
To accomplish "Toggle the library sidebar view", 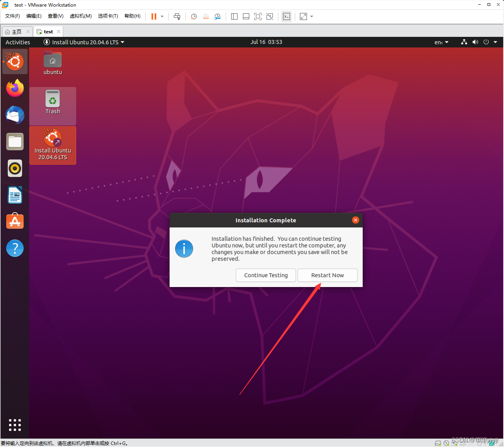I will [x=234, y=16].
